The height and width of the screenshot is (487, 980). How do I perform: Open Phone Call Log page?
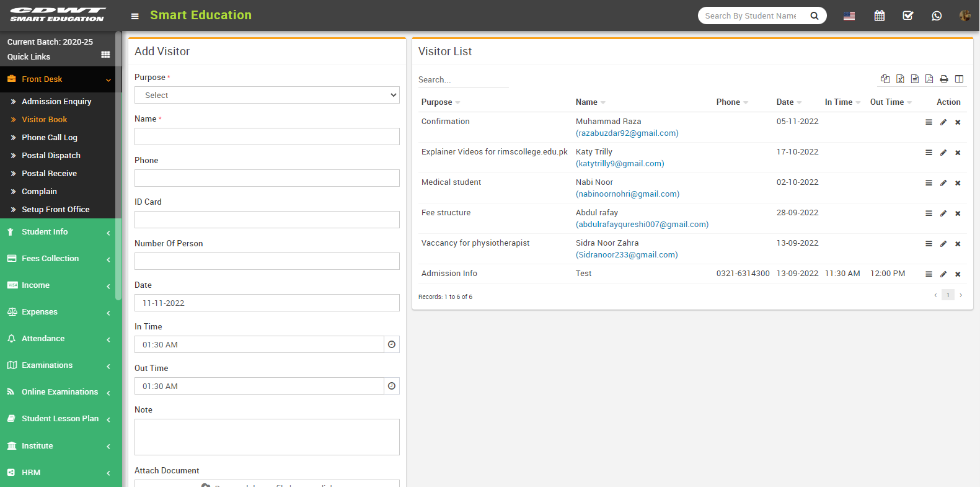[50, 137]
